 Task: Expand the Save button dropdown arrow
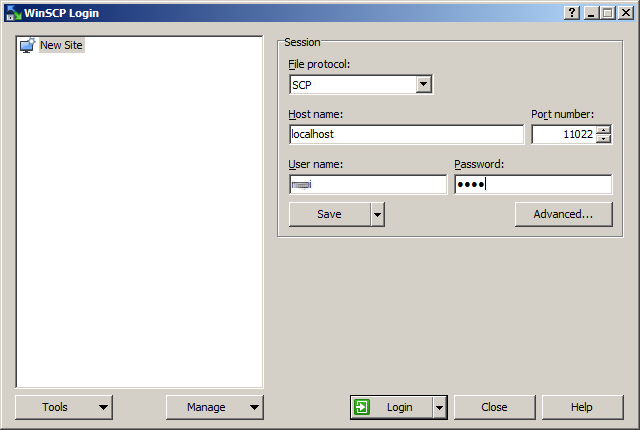(x=378, y=214)
